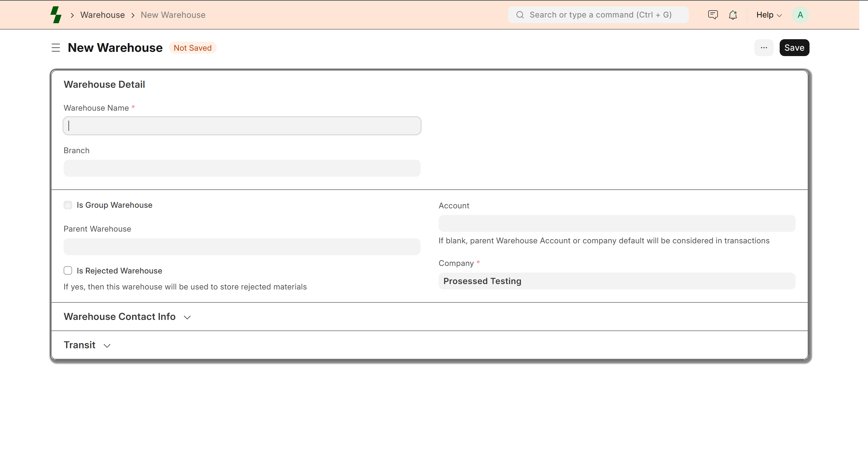The image size is (868, 458).
Task: Open the user avatar A menu
Action: [x=800, y=15]
